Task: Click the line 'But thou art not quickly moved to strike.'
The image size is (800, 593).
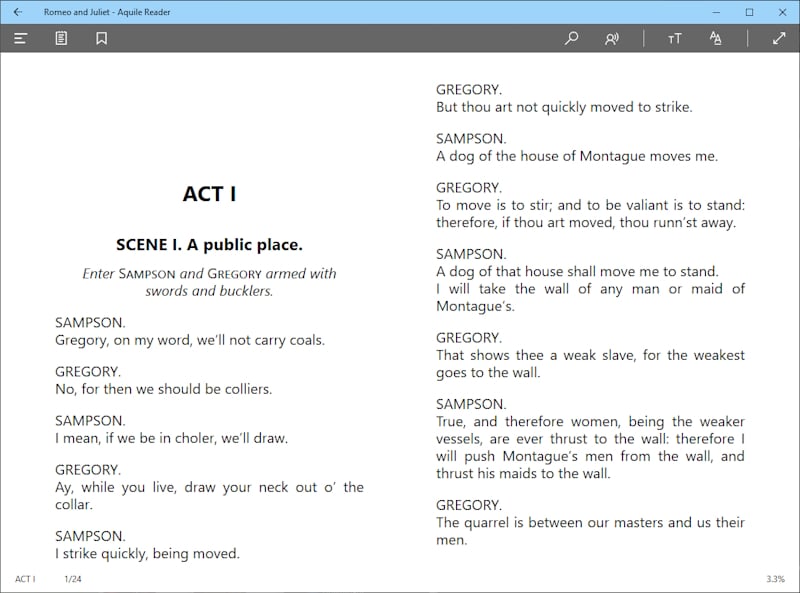Action: click(564, 107)
